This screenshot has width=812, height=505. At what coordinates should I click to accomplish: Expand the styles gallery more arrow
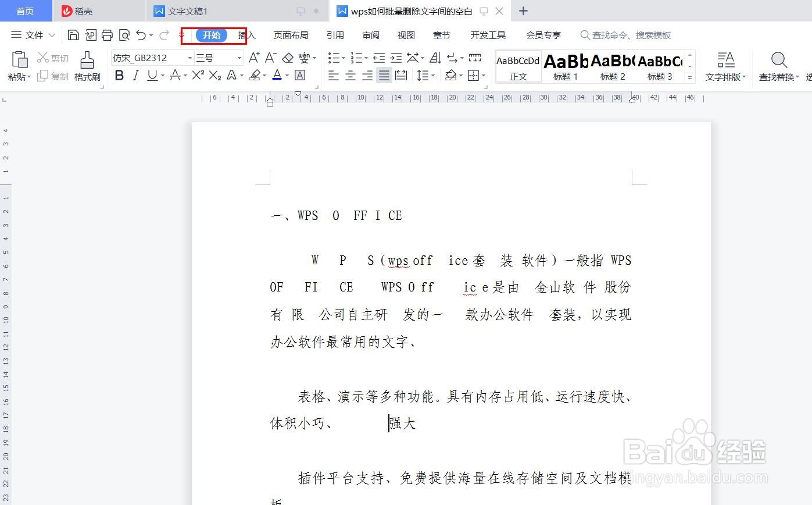pyautogui.click(x=691, y=77)
